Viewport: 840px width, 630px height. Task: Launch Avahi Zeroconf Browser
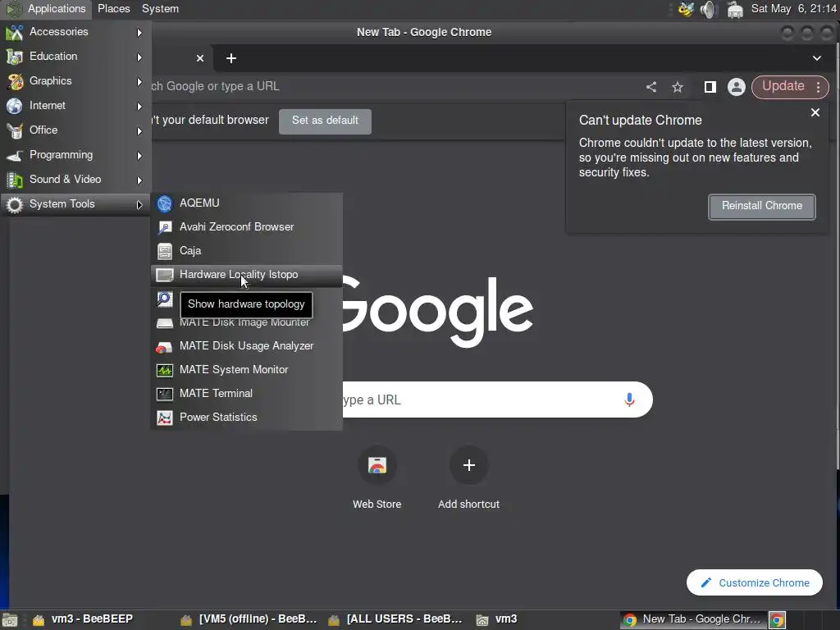pos(246,227)
